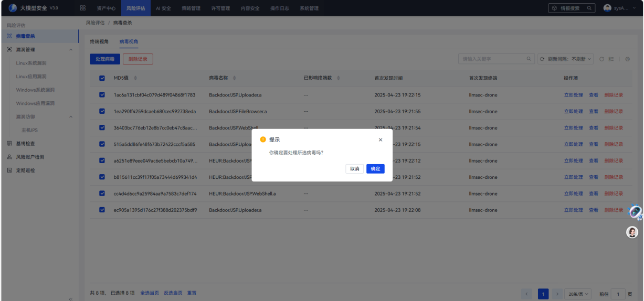
Task: Open table settings gear icon
Action: coord(627,59)
